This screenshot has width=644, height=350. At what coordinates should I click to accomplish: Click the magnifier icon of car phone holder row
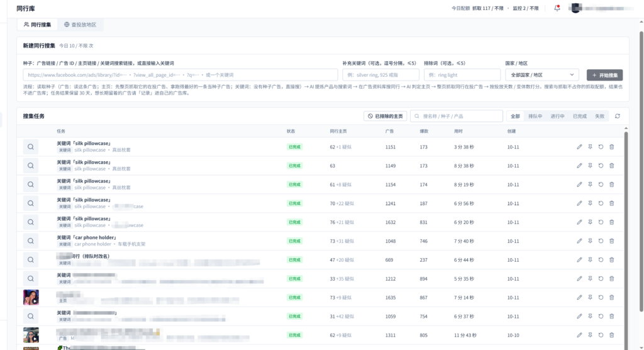[x=31, y=241]
